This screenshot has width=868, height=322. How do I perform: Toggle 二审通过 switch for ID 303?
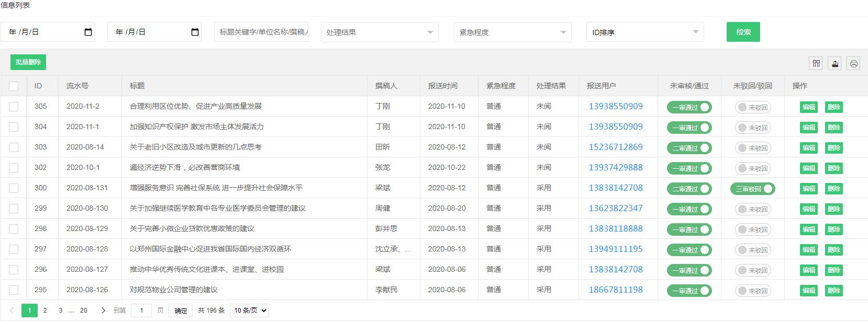[689, 148]
